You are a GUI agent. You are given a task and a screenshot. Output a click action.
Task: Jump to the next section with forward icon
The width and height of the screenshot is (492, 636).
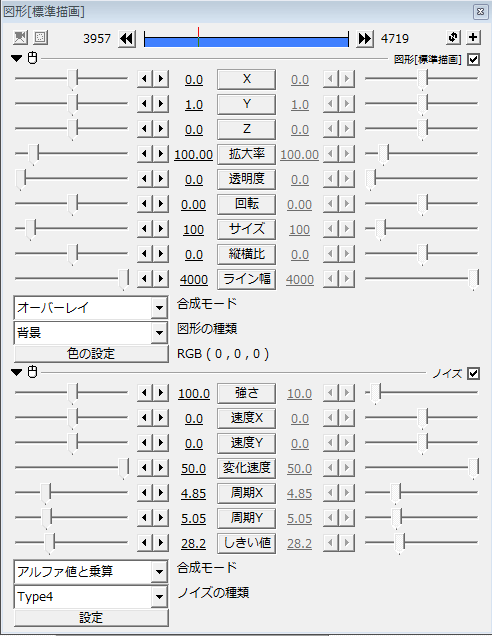pos(365,39)
